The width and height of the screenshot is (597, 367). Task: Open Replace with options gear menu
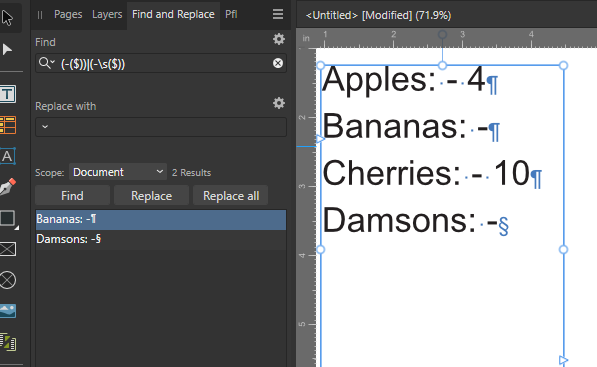coord(279,103)
